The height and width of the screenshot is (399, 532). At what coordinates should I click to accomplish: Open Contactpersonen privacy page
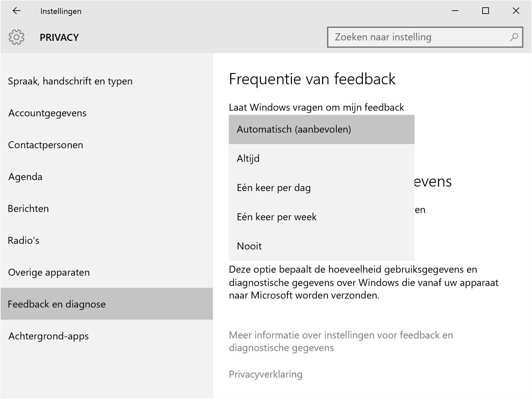[45, 145]
